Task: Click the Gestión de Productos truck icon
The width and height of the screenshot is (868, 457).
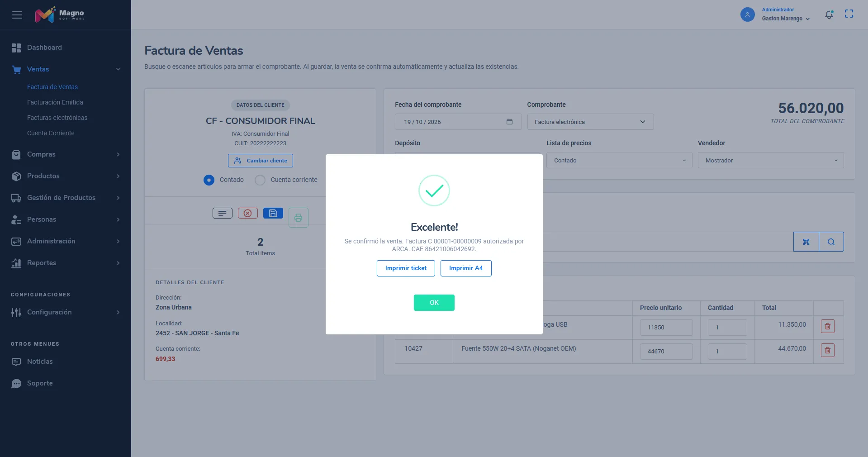Action: [x=16, y=198]
